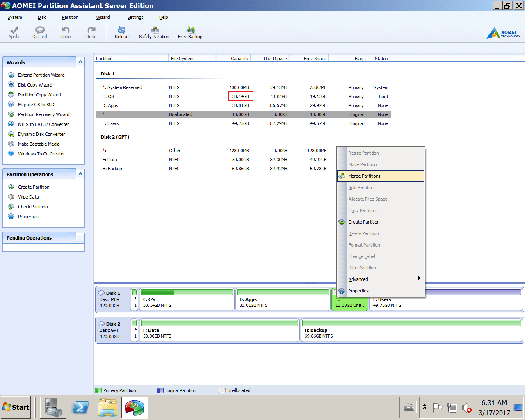Select the C: OS partition row
Viewport: 525px width, 420px height.
click(x=244, y=96)
